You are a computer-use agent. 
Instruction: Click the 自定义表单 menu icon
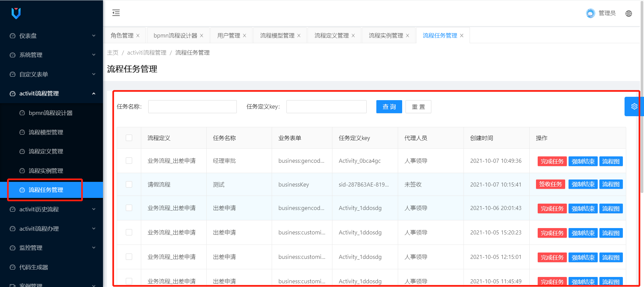pos(13,74)
